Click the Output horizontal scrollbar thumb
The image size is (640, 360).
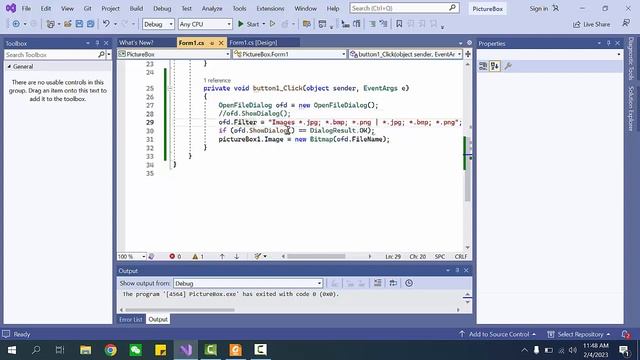click(x=180, y=310)
